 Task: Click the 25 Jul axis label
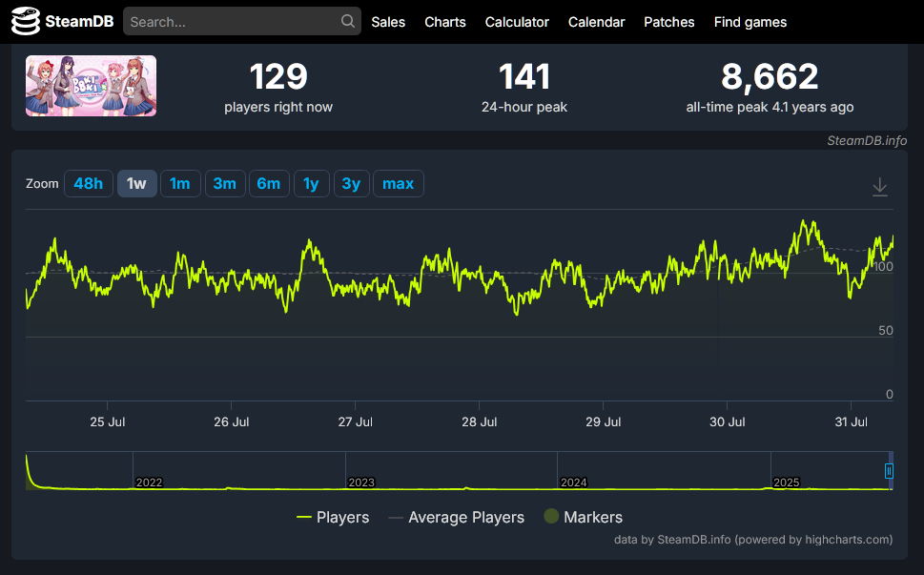tap(107, 421)
